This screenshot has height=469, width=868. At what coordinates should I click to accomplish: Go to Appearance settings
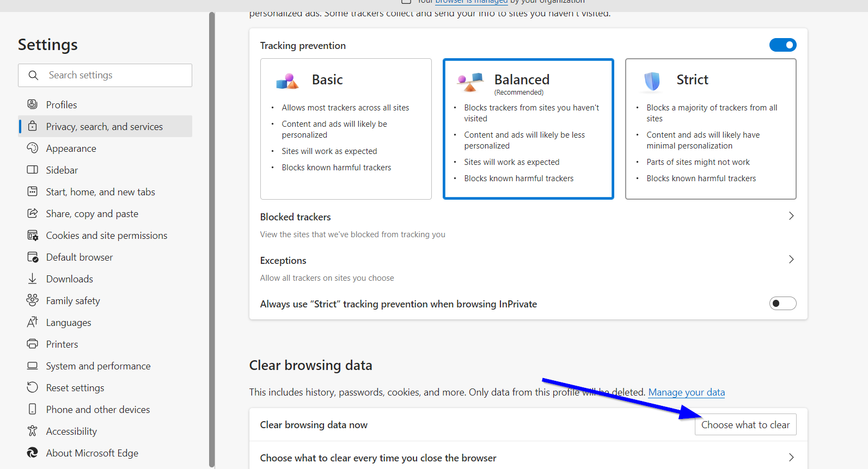(105, 148)
